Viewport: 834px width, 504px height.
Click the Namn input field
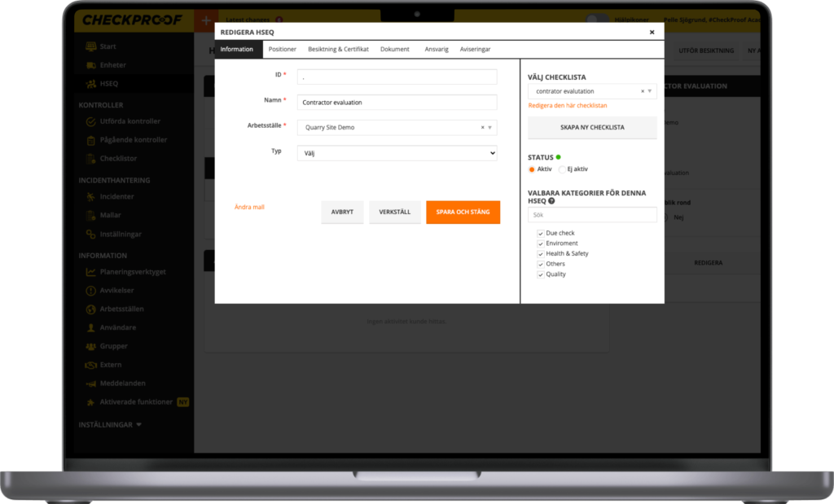coord(397,103)
